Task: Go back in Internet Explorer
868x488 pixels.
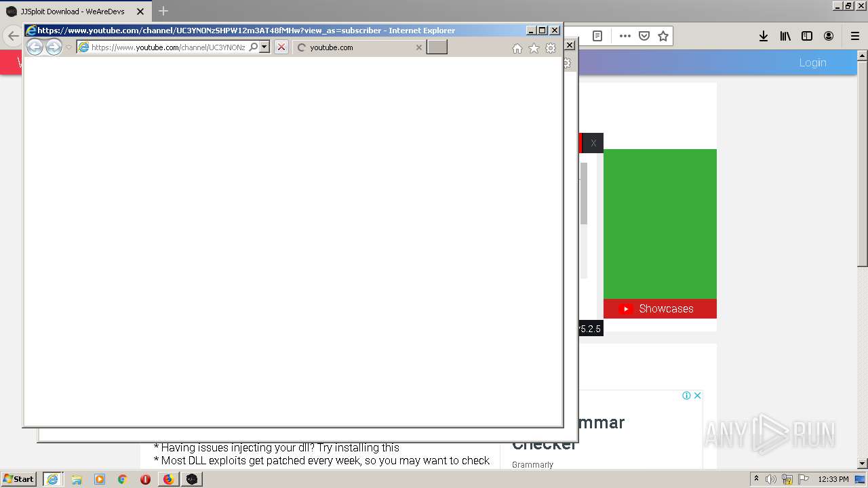Action: 35,47
